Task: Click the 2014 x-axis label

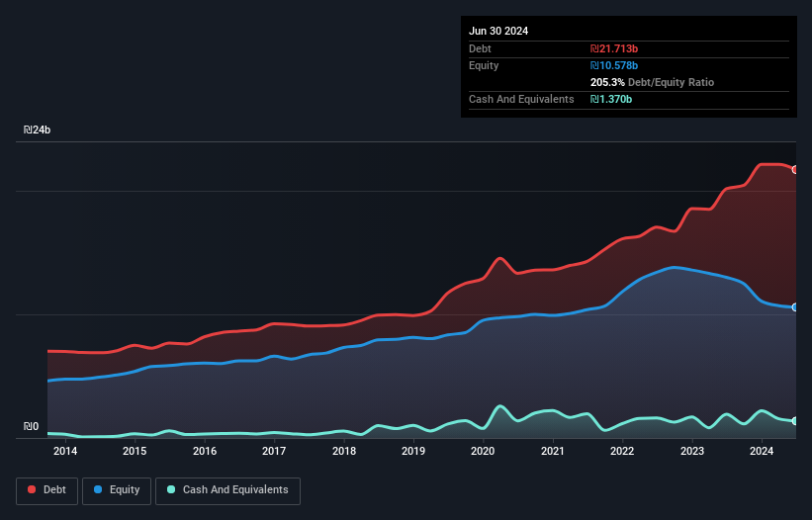Action: 65,451
